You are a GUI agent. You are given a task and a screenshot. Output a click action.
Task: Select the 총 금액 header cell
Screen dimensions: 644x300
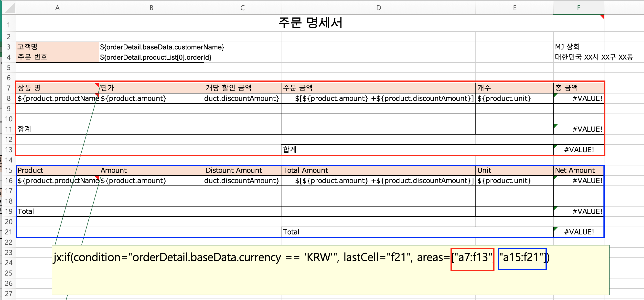coord(579,88)
